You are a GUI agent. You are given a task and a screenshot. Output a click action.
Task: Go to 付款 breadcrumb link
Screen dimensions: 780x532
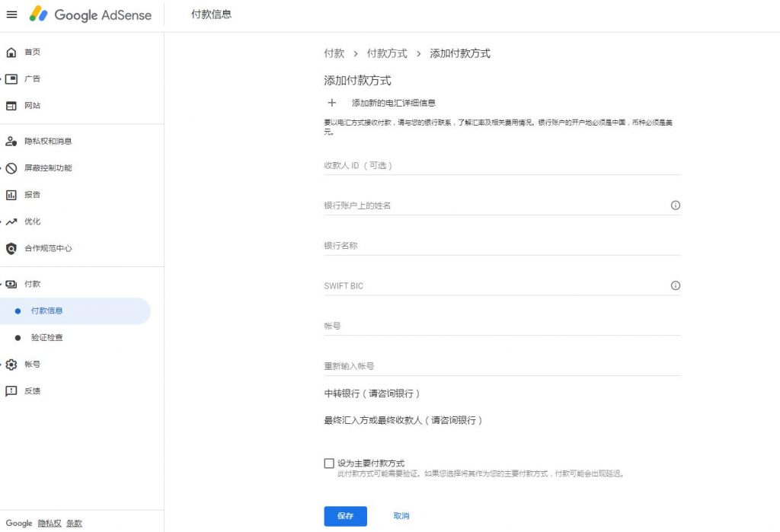334,54
